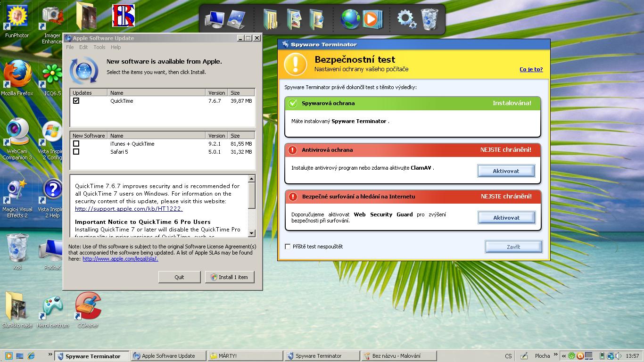Expand hidden quick launch items chevron
Screen dimensions: 644x362
[50, 355]
